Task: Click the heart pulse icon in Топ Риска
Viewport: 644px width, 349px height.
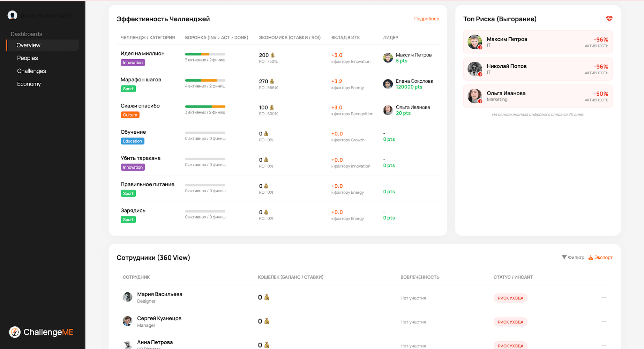Action: (x=609, y=19)
